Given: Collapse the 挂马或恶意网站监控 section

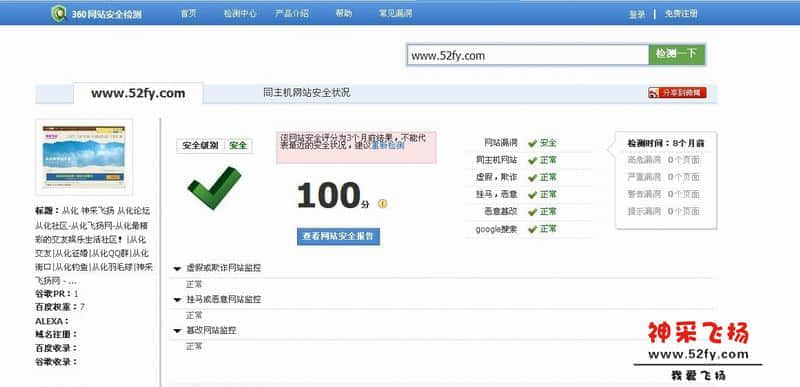Looking at the screenshot, I should coord(178,299).
